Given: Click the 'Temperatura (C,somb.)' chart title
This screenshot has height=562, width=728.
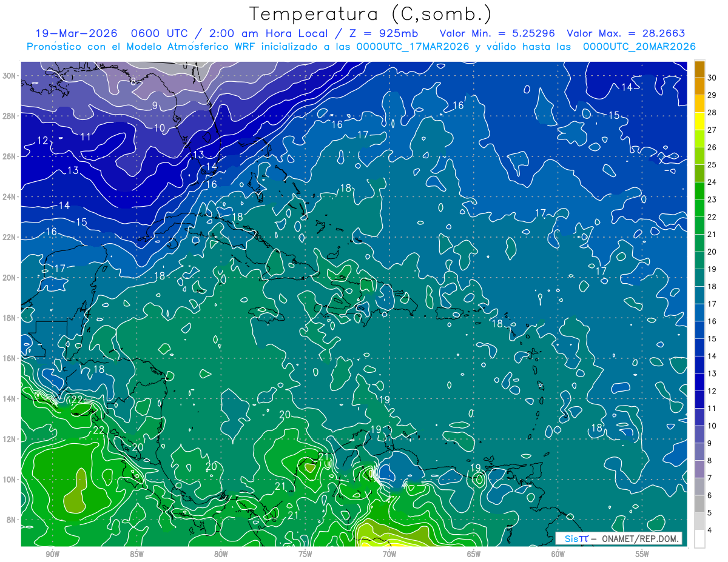Looking at the screenshot, I should tap(371, 15).
